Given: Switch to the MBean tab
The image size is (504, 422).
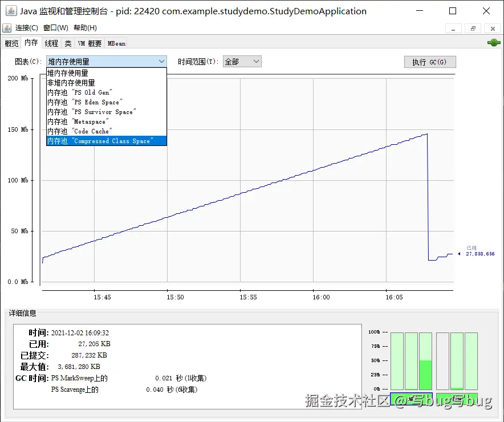Looking at the screenshot, I should pyautogui.click(x=116, y=43).
